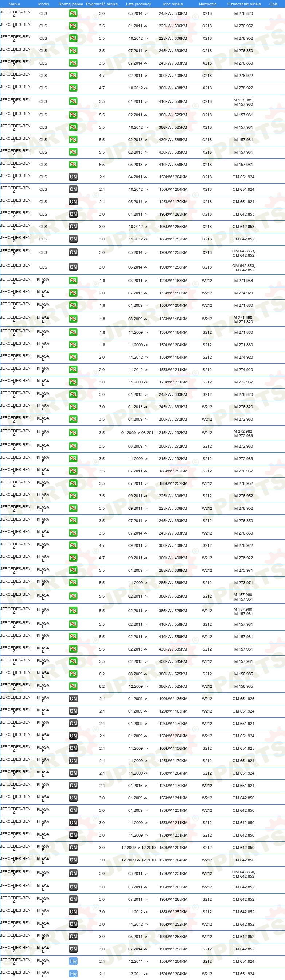
Task: Click the Lata produkcji column header
Action: 138,4
